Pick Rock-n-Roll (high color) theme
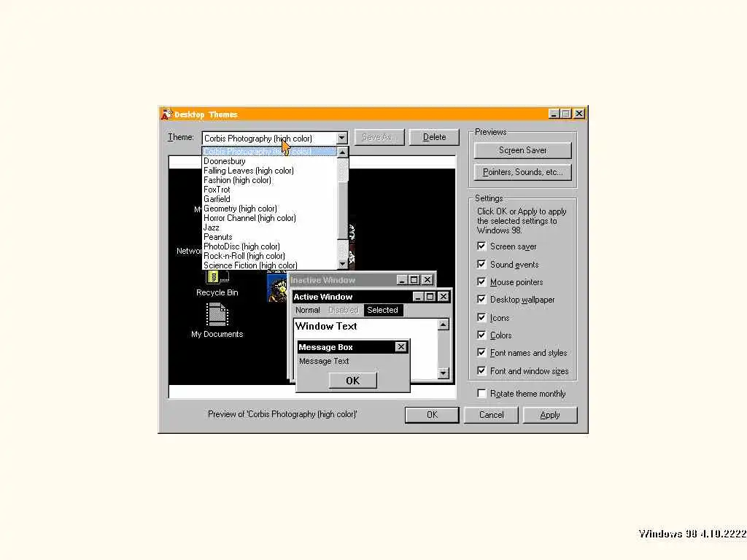Screen dimensions: 747x560 tap(269, 256)
